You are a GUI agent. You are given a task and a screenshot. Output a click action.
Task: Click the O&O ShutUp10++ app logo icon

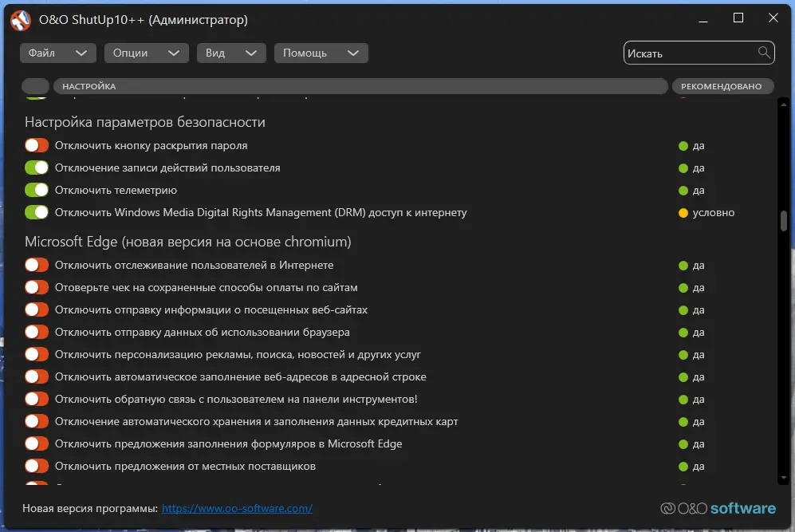(x=21, y=20)
